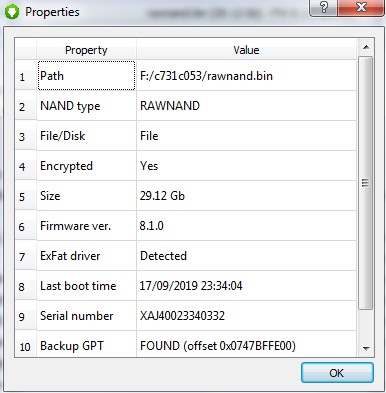Click the scrollbar down arrow
The image size is (386, 393).
point(366,349)
